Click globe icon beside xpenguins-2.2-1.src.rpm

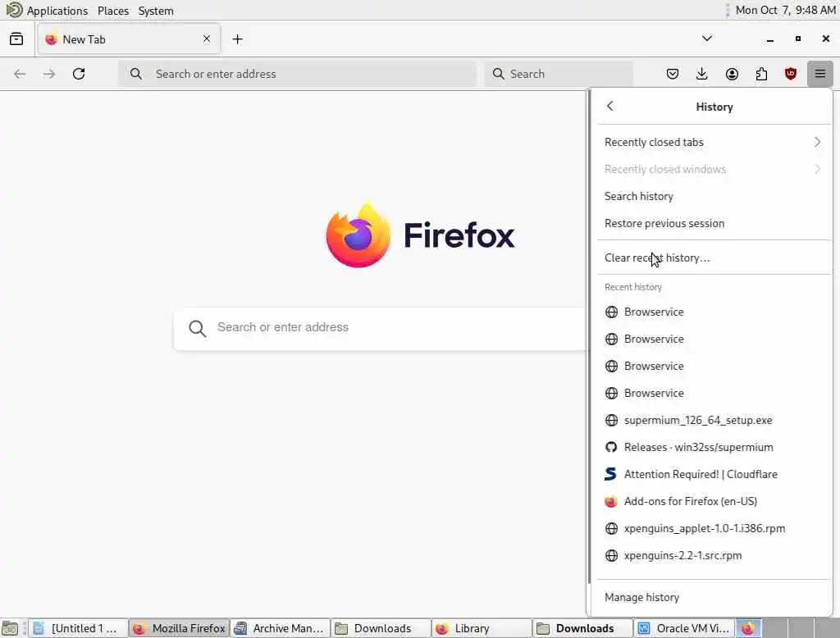[x=611, y=555]
